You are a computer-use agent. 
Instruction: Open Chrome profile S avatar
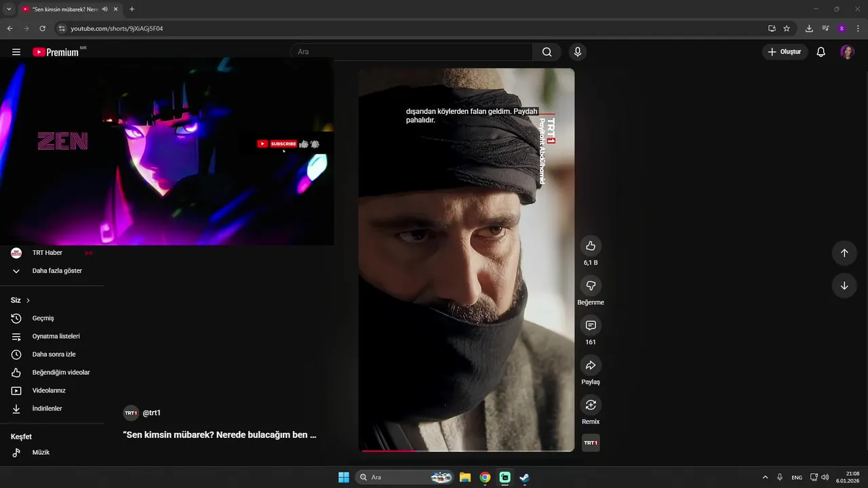coord(842,28)
